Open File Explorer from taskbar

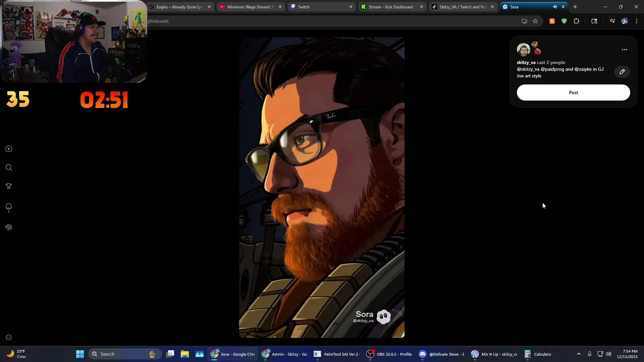185,354
